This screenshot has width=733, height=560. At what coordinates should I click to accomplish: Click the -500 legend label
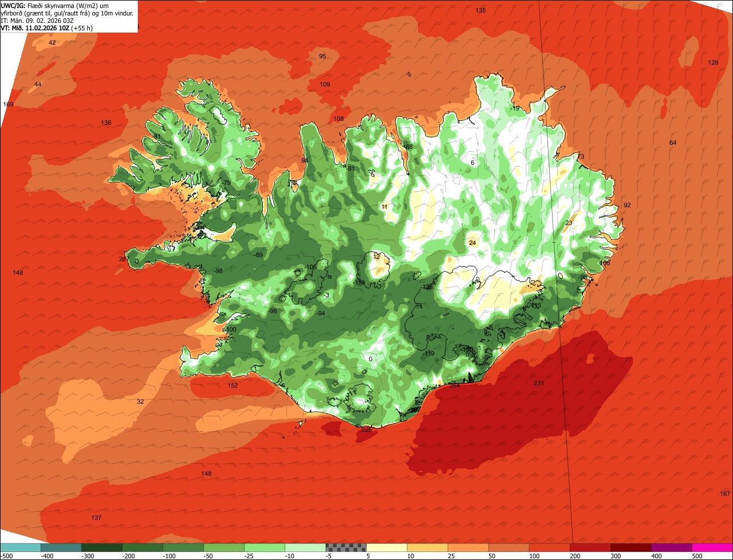[x=6, y=556]
